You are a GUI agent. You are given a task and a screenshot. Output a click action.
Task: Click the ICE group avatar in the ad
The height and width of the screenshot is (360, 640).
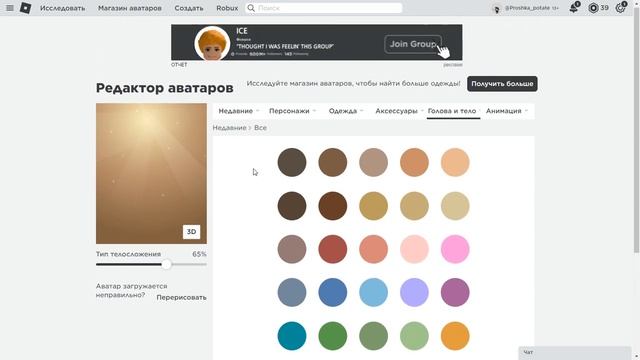coord(212,43)
